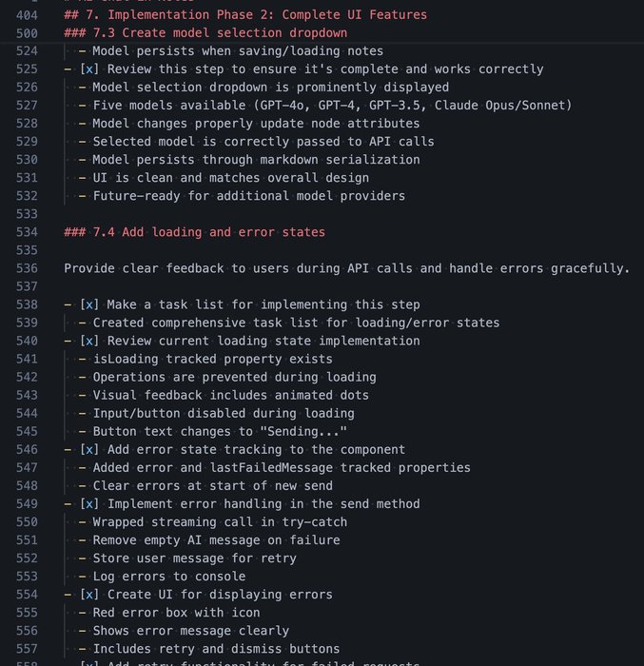This screenshot has height=666, width=644.
Task: Click empty line 533 in the editor
Action: (285, 214)
